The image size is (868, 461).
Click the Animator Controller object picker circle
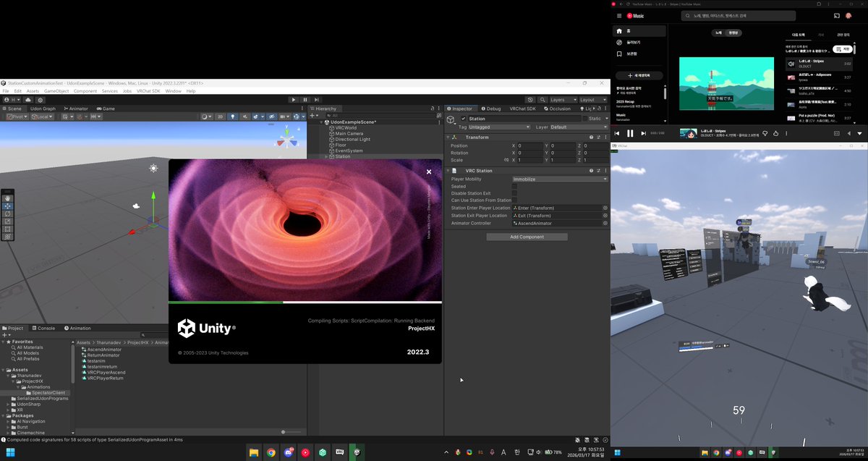[x=605, y=223]
